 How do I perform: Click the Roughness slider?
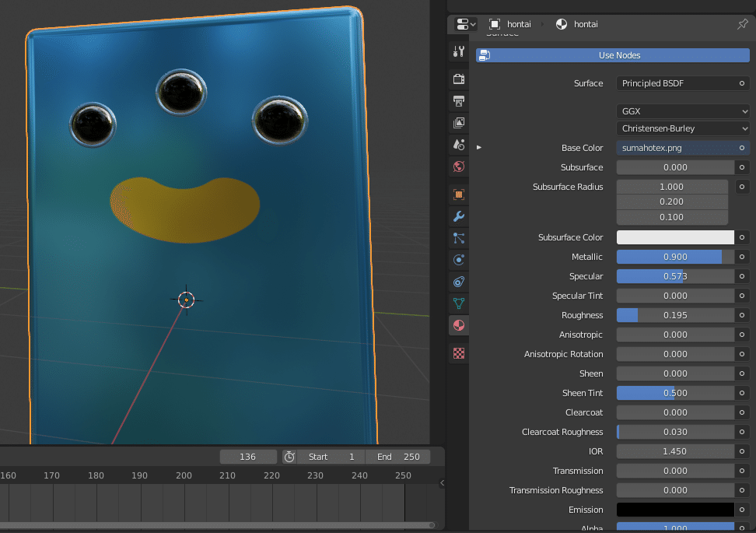[675, 315]
